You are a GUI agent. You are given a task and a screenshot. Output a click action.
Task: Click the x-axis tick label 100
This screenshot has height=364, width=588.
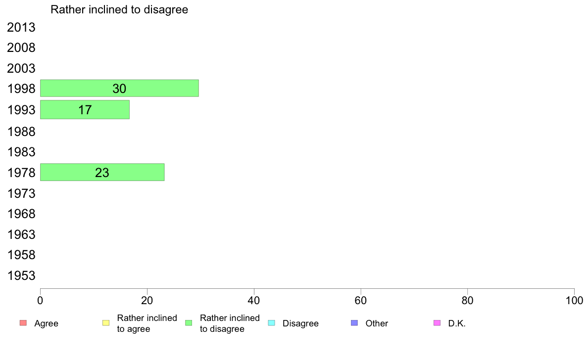(574, 301)
